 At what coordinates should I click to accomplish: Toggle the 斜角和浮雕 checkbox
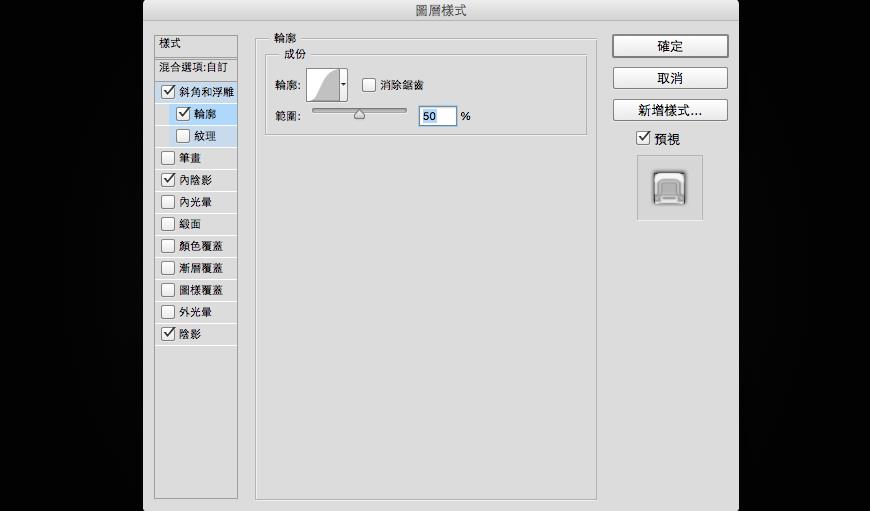click(x=168, y=92)
